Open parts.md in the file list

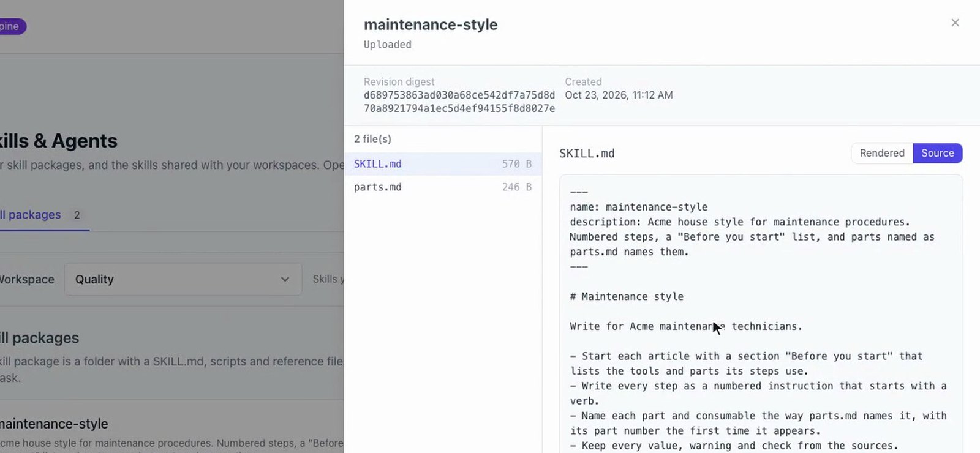point(443,187)
